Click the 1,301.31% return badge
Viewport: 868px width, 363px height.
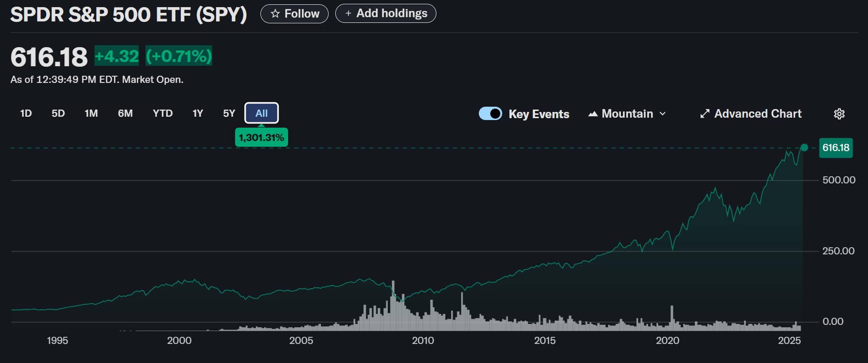[x=261, y=137]
